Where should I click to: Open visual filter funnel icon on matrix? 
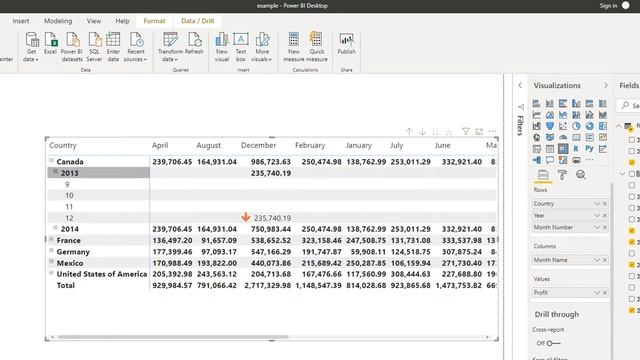coord(465,131)
